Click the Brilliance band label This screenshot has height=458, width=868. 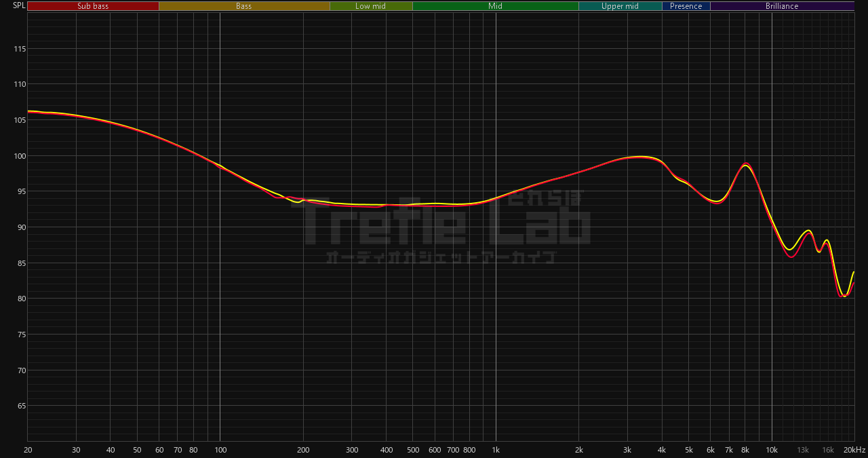click(782, 6)
